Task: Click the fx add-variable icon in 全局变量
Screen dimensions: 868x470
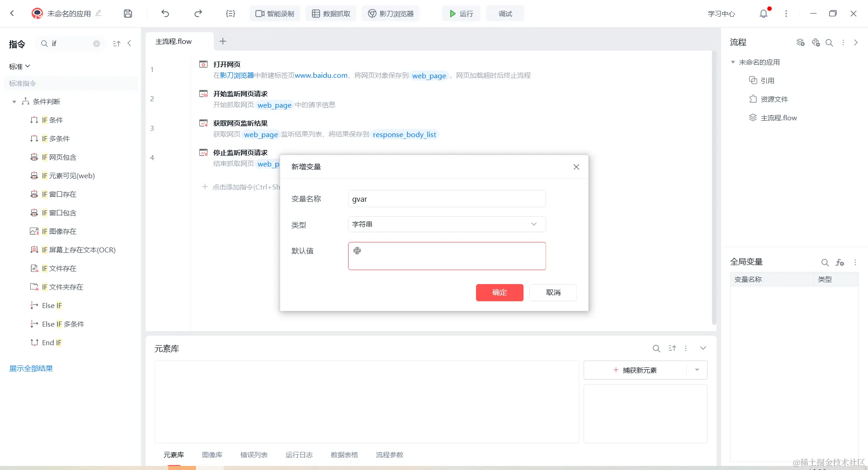Action: [840, 262]
